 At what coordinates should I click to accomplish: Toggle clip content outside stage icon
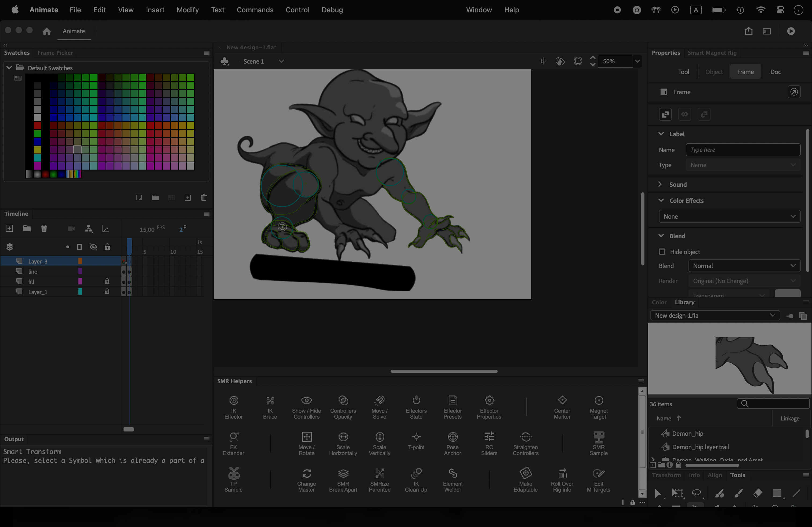point(577,61)
